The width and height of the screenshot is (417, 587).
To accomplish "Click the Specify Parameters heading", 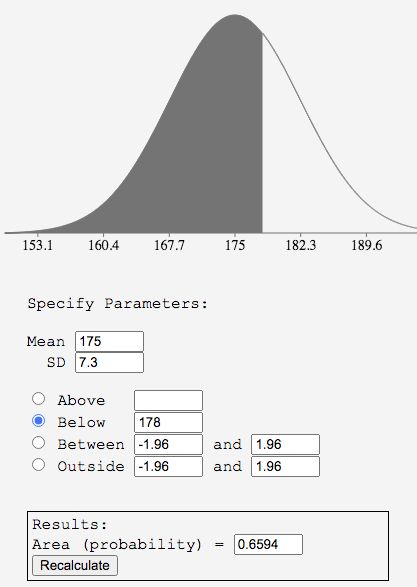I will [117, 304].
